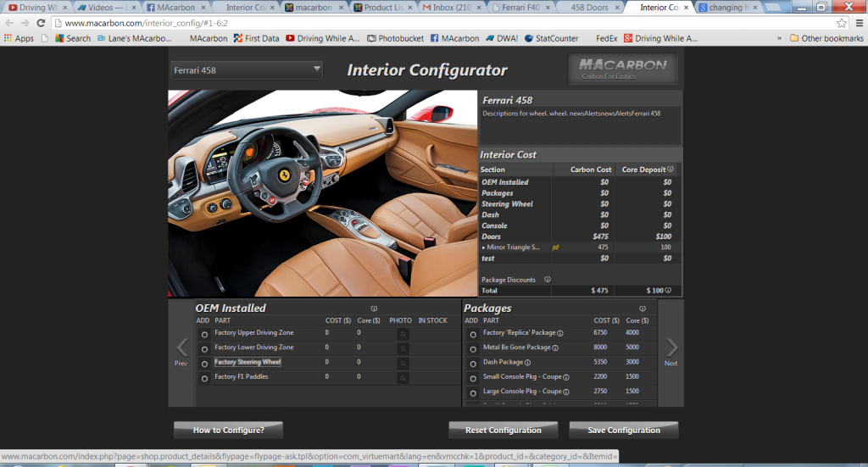Open Search bookmark
Viewport: 868px width, 467px height.
[73, 38]
